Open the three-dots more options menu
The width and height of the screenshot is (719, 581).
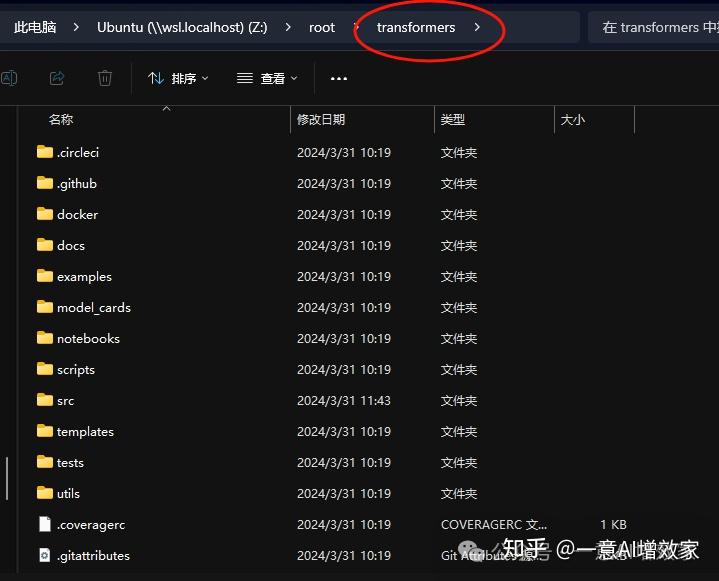point(339,78)
